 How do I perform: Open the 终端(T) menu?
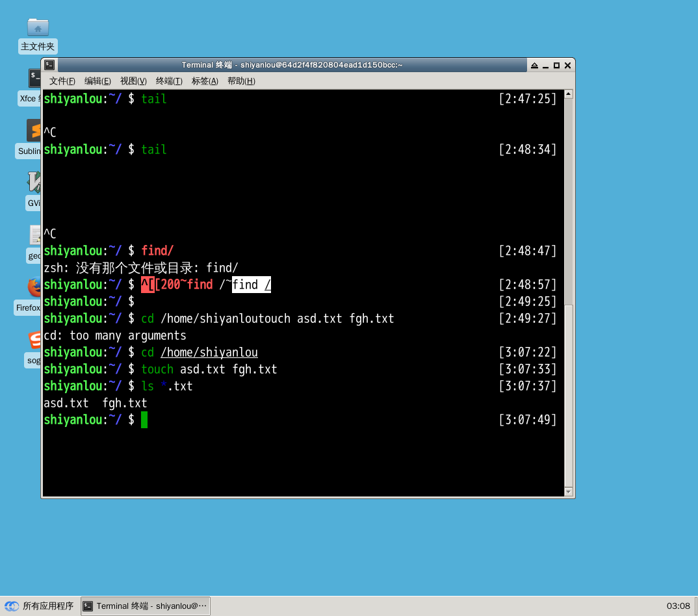[169, 81]
